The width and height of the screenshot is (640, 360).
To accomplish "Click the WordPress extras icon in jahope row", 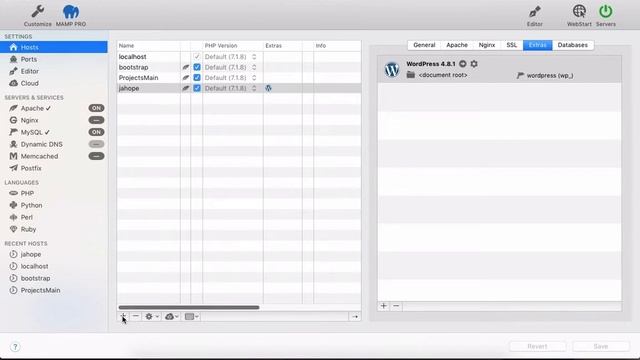I will point(268,88).
